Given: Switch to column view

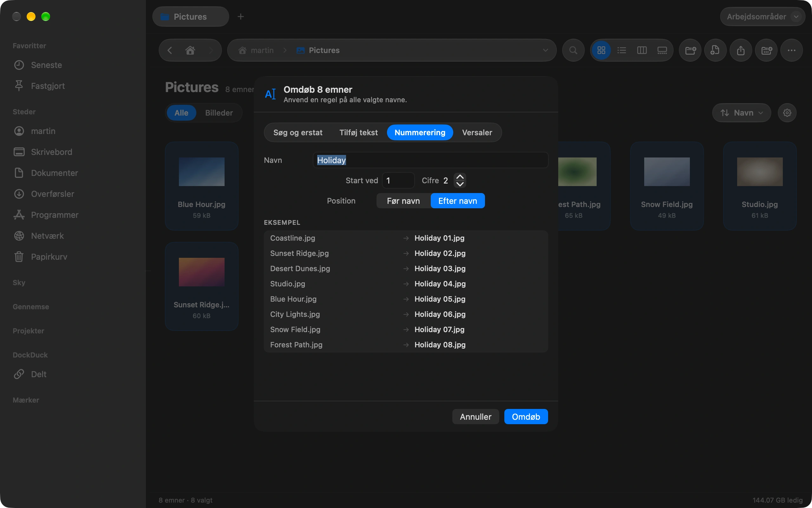Looking at the screenshot, I should 642,50.
